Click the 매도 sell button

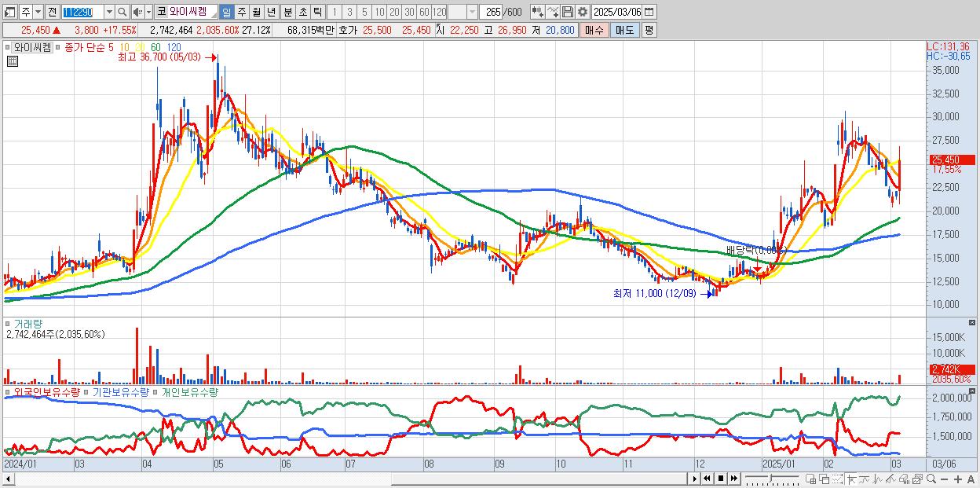(x=624, y=30)
